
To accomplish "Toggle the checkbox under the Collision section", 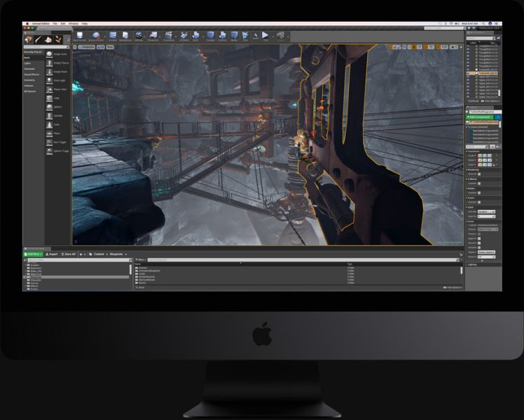I will [x=479, y=183].
